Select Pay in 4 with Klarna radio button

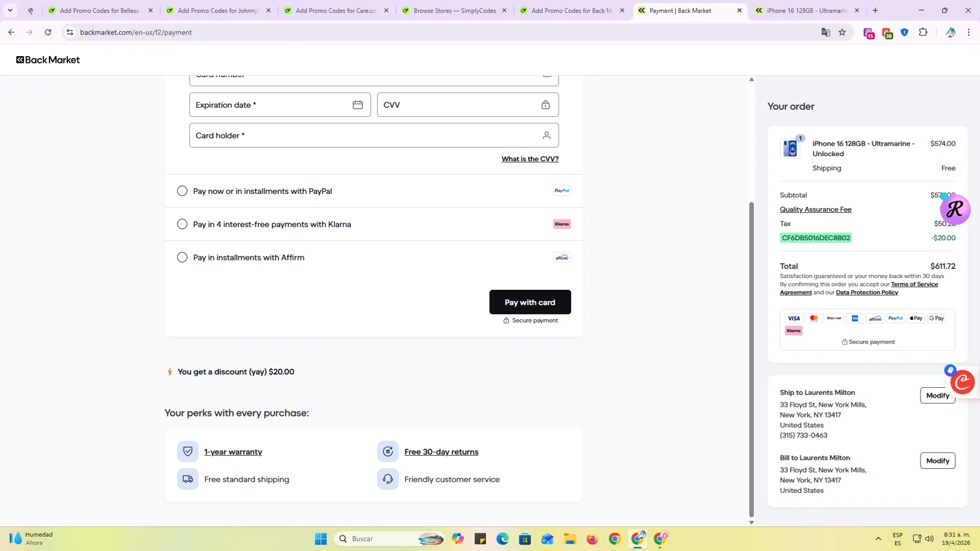(x=182, y=224)
